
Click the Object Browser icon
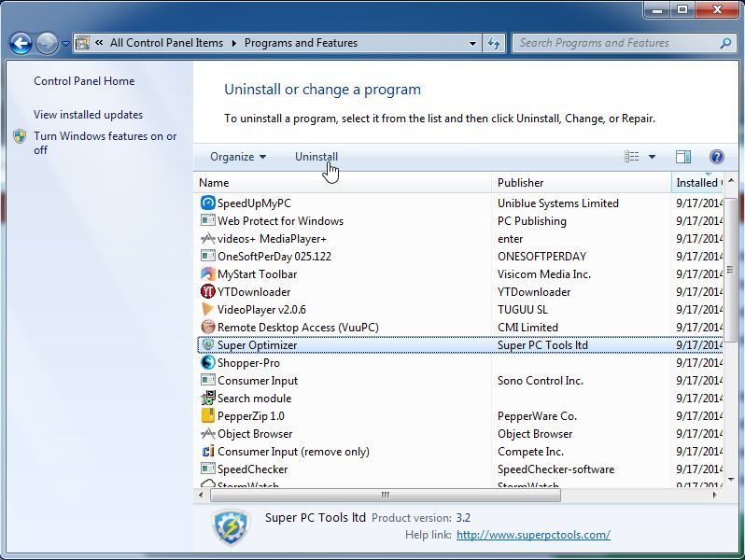click(207, 433)
